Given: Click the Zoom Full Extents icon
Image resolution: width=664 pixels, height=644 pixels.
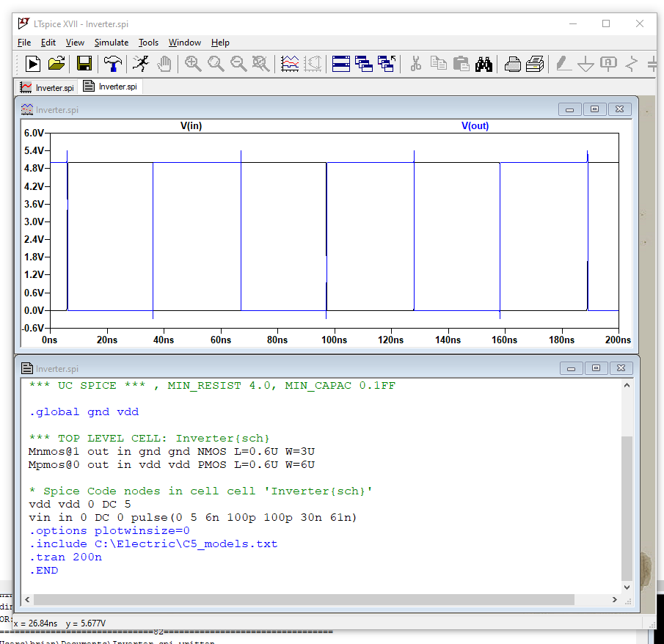Looking at the screenshot, I should click(x=260, y=64).
